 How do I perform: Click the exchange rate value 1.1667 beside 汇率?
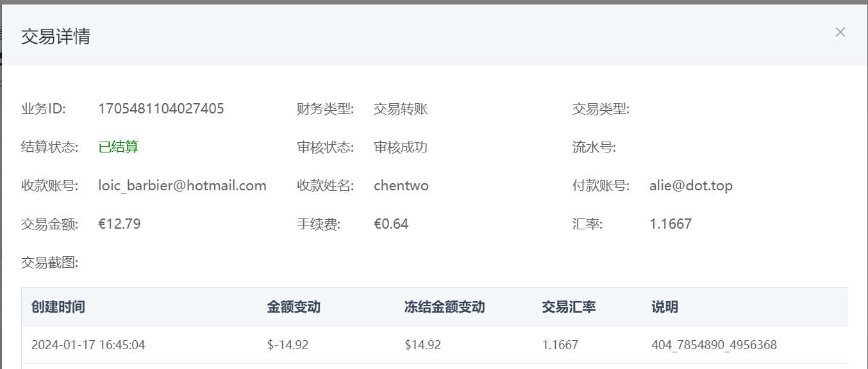tap(671, 224)
